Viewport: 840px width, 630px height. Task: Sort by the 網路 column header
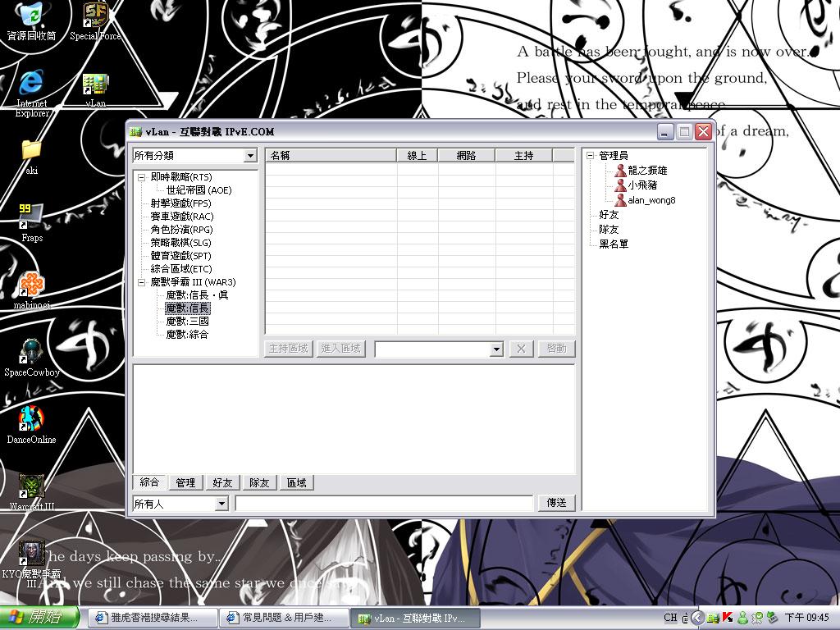(467, 155)
